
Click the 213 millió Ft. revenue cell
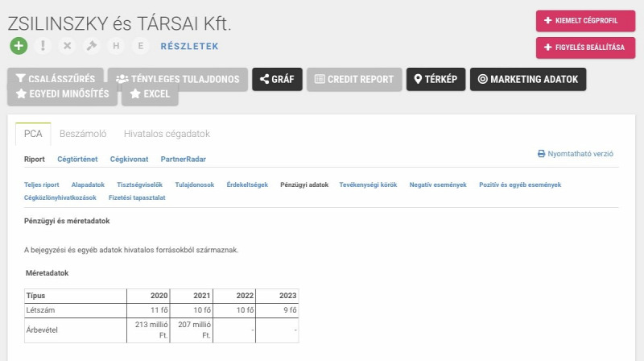click(148, 330)
